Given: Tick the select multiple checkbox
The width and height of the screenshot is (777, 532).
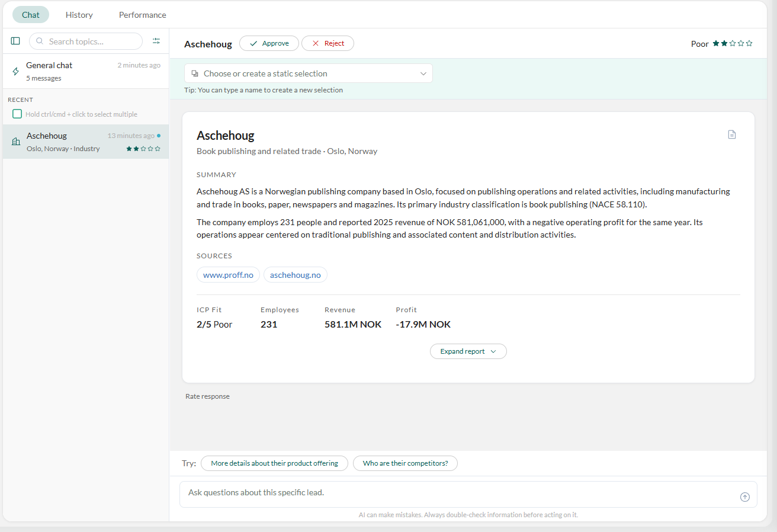Looking at the screenshot, I should [17, 114].
